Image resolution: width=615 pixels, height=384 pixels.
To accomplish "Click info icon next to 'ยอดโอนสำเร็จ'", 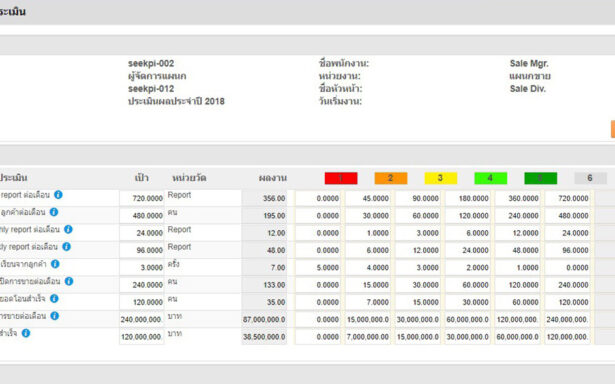I will click(x=54, y=298).
